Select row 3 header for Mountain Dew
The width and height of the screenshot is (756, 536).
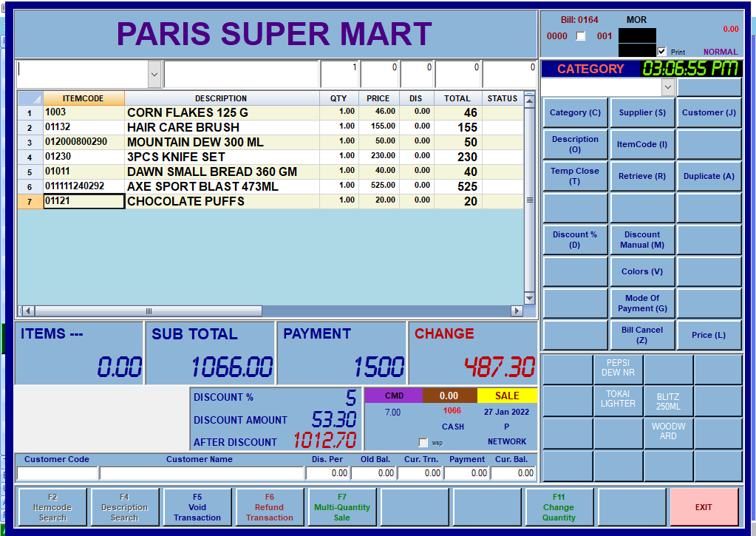[x=30, y=142]
